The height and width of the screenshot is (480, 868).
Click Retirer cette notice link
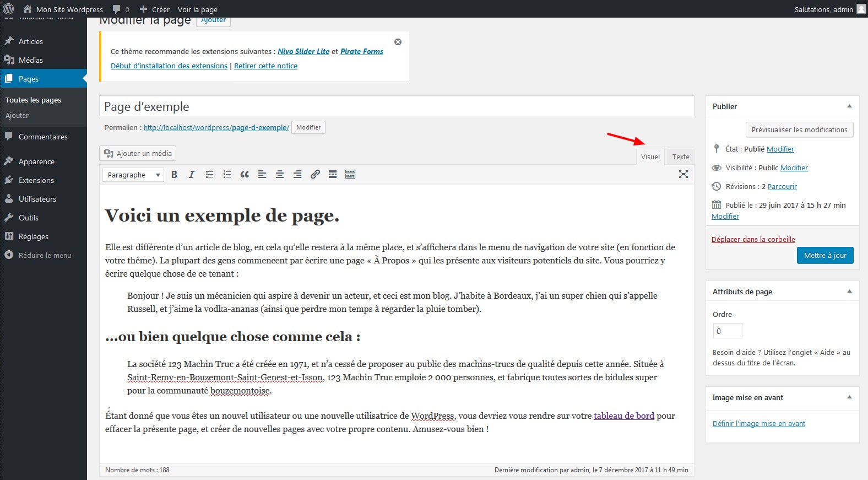[x=265, y=66]
